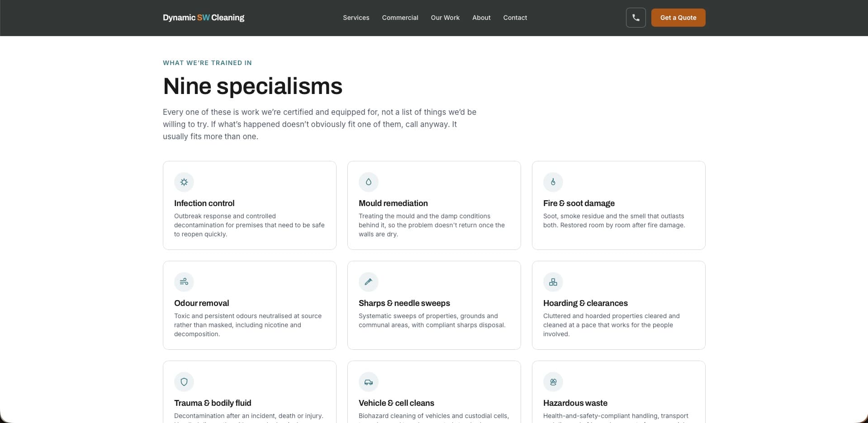Click the 'Soot, smoke residue' description text

pos(614,221)
